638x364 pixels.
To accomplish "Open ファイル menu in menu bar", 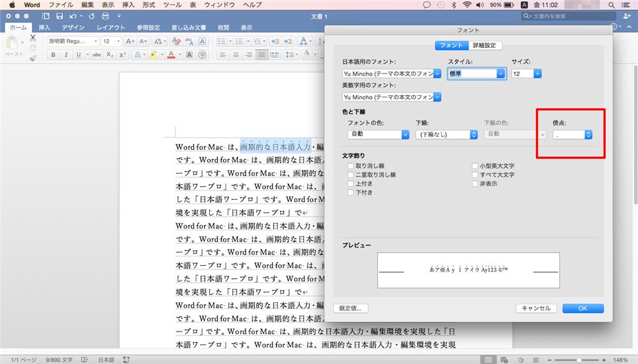I will coord(60,5).
